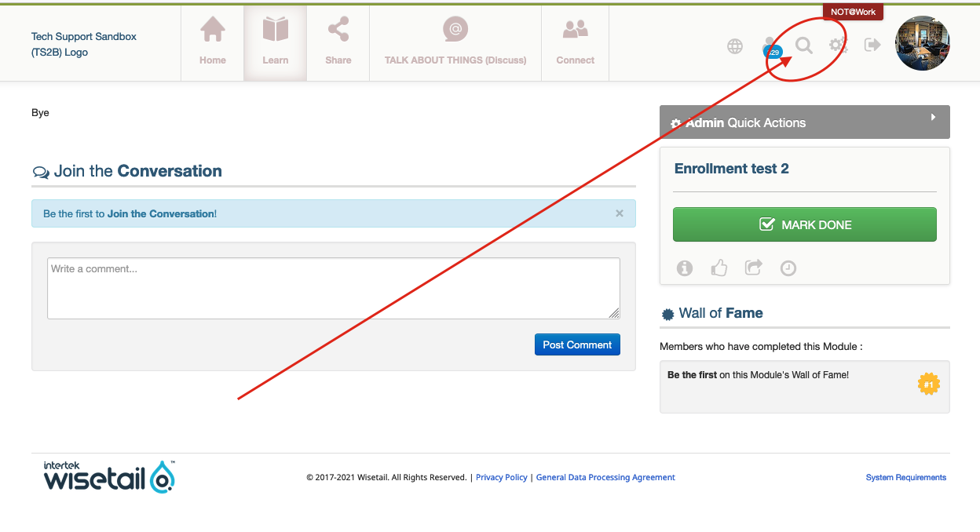Give the module a thumbs up
This screenshot has height=532, width=980.
[x=719, y=268]
